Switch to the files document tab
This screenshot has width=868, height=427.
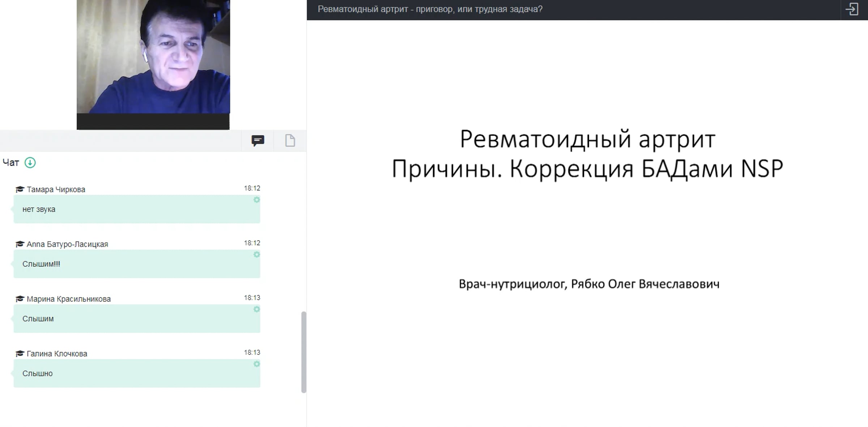[290, 141]
